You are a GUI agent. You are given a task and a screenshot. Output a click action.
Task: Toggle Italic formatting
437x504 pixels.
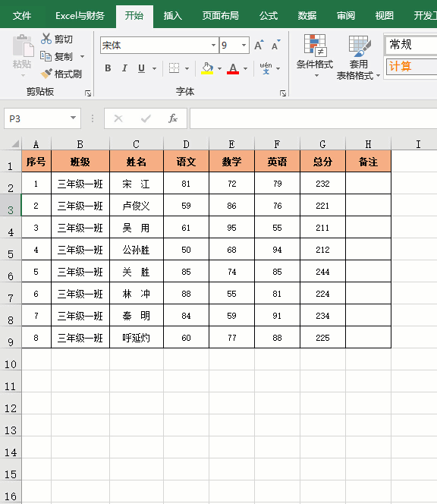tap(124, 68)
